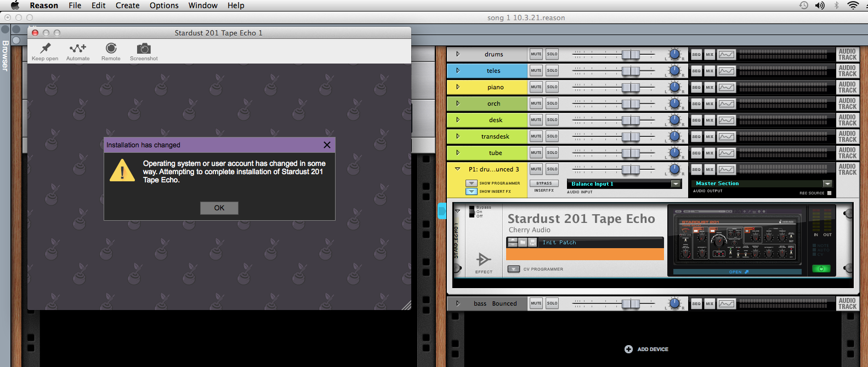Image resolution: width=868 pixels, height=367 pixels.
Task: Mute the piano track
Action: point(536,87)
